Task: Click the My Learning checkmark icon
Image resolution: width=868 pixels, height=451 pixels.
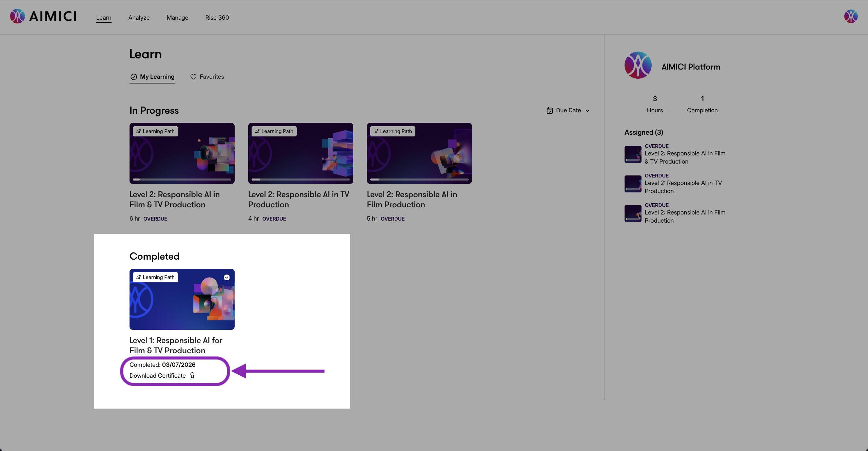Action: 134,77
